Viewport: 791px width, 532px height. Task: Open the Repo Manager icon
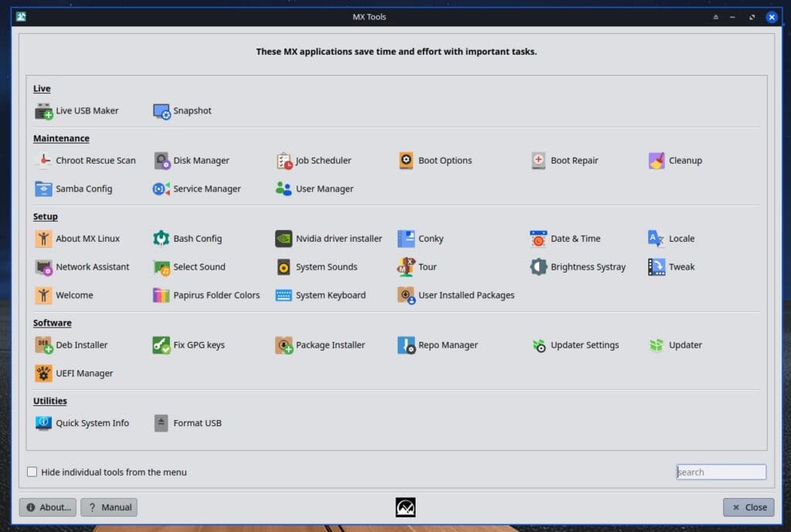406,345
